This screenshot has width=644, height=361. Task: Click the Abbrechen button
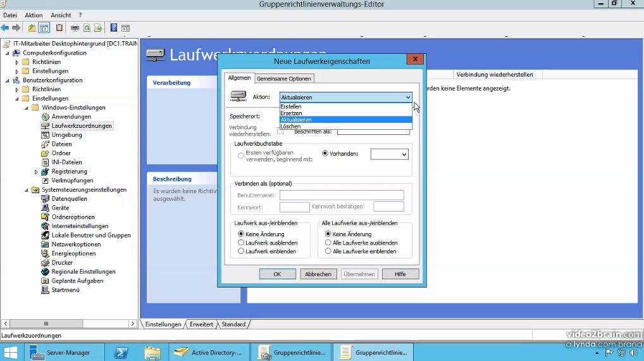[318, 274]
